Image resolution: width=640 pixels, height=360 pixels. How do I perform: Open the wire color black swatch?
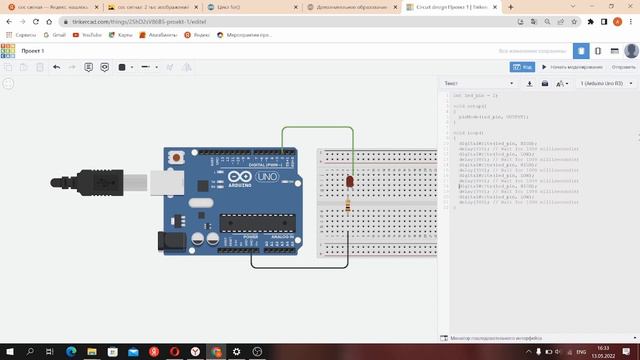click(x=122, y=67)
